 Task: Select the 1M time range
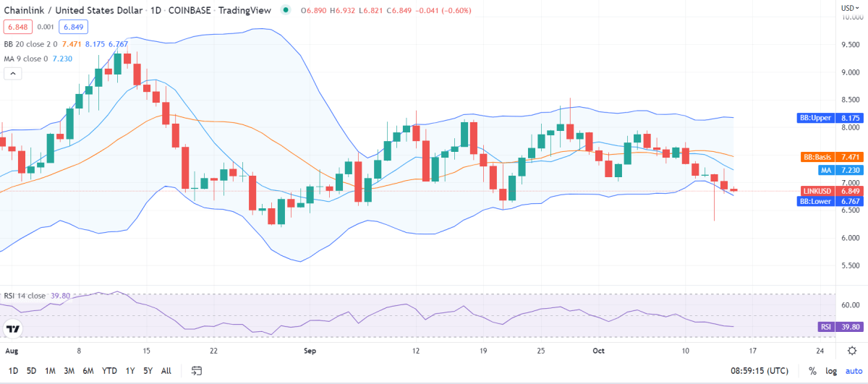51,370
